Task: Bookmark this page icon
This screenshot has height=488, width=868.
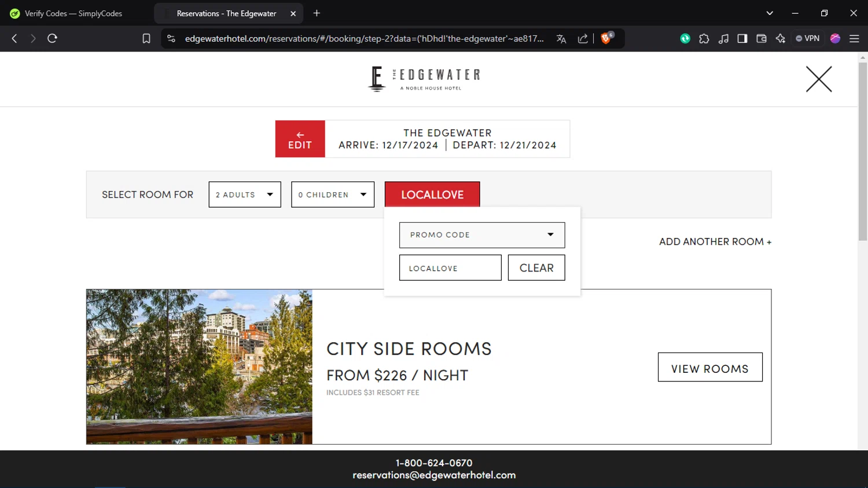Action: [146, 39]
